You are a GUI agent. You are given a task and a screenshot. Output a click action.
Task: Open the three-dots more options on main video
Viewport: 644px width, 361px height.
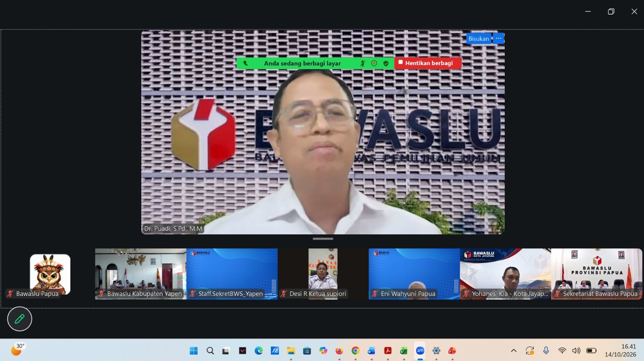pos(498,39)
